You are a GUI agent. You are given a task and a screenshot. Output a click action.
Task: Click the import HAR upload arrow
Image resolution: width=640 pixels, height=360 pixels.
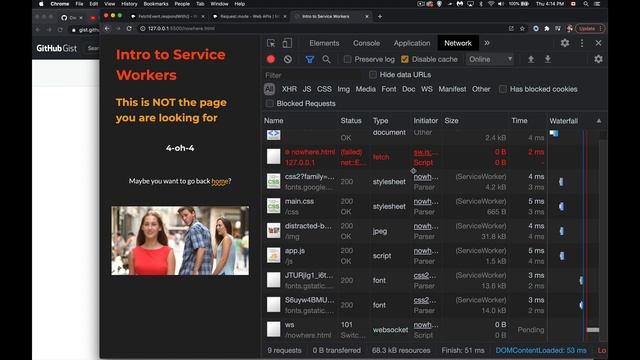point(531,59)
